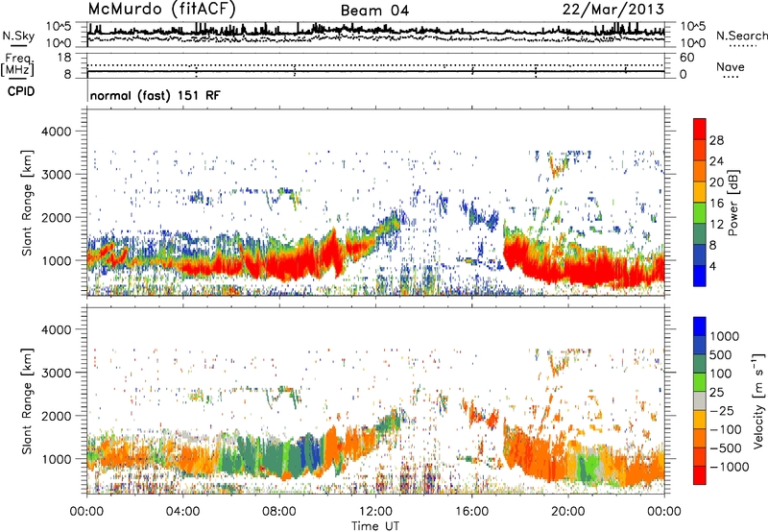Click the N.Search legend label
768x532 pixels.
pos(741,36)
